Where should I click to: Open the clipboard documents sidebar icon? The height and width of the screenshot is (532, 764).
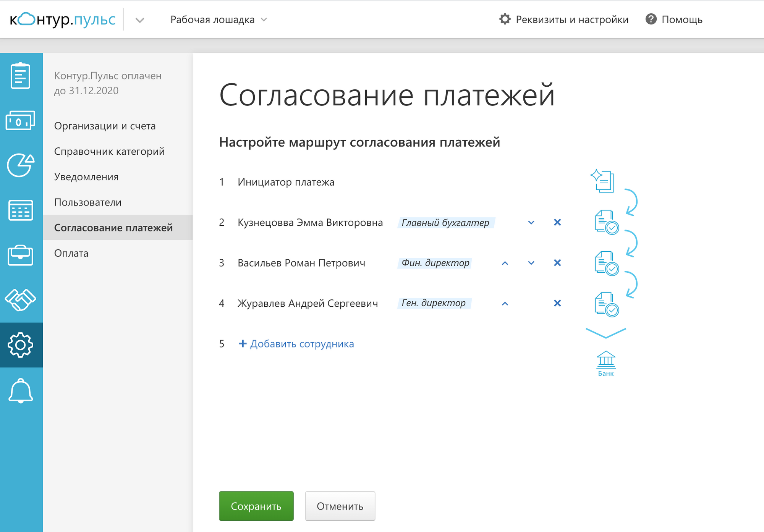pyautogui.click(x=21, y=76)
